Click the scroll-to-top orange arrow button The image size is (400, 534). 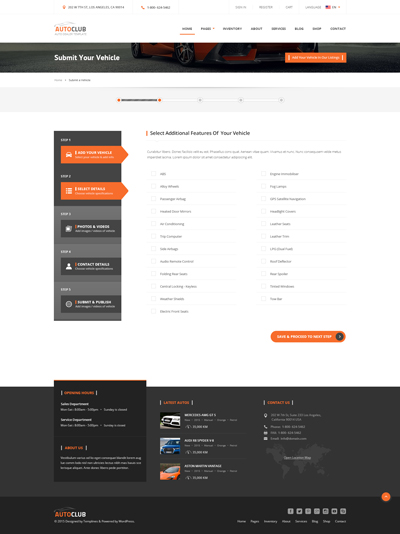[386, 497]
